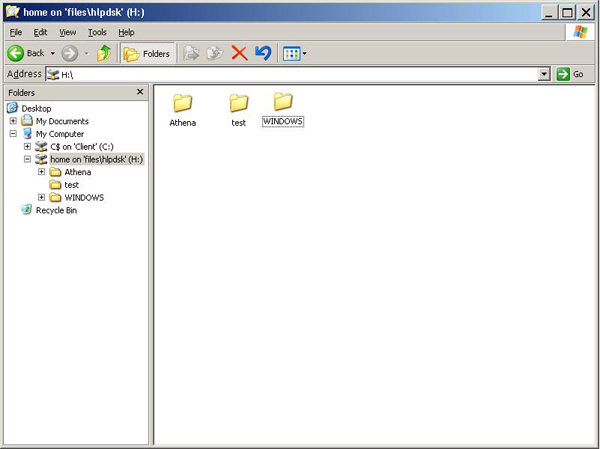600x449 pixels.
Task: Click the Copy To toolbar icon
Action: (215, 53)
